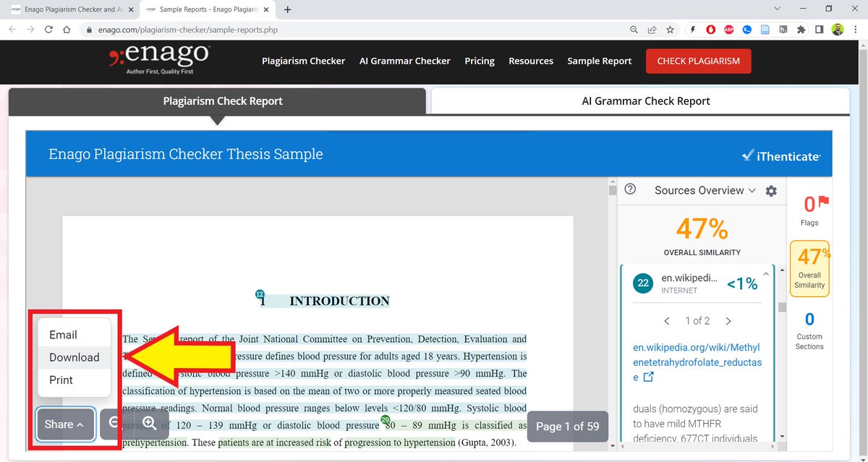Open the Resources menu item
Screen dimensions: 868x462
tap(530, 61)
